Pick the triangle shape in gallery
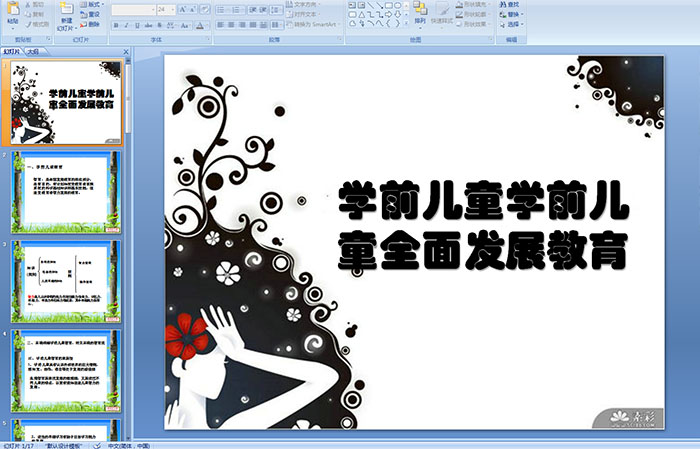 pos(362,14)
